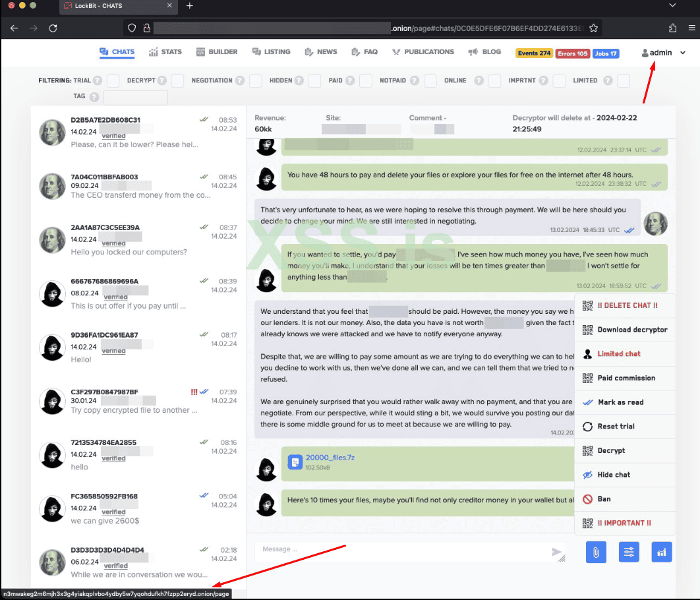Toggle the PAID filter checkbox
Screen dimensions: 700x600
366,81
